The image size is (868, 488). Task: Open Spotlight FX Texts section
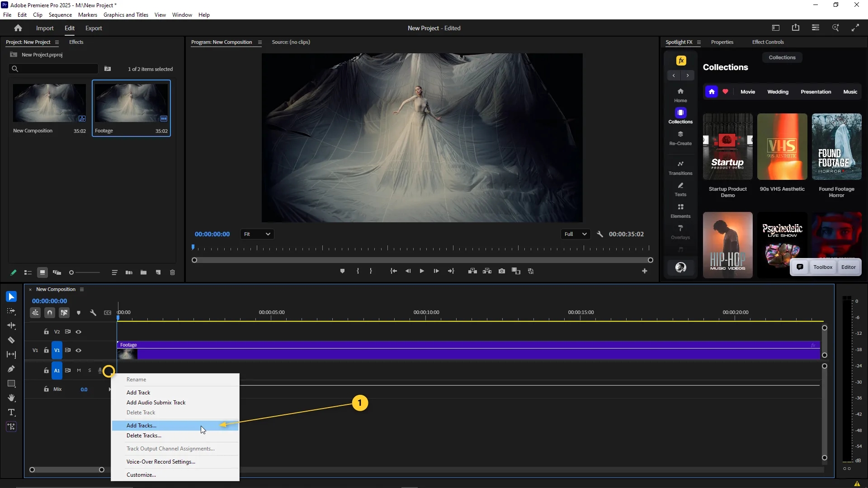pyautogui.click(x=680, y=189)
